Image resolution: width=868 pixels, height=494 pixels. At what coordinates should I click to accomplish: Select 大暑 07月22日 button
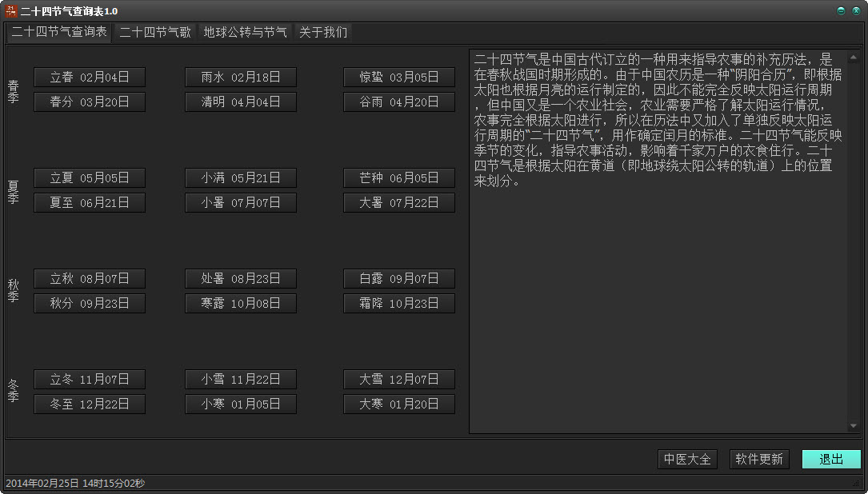[x=399, y=202]
